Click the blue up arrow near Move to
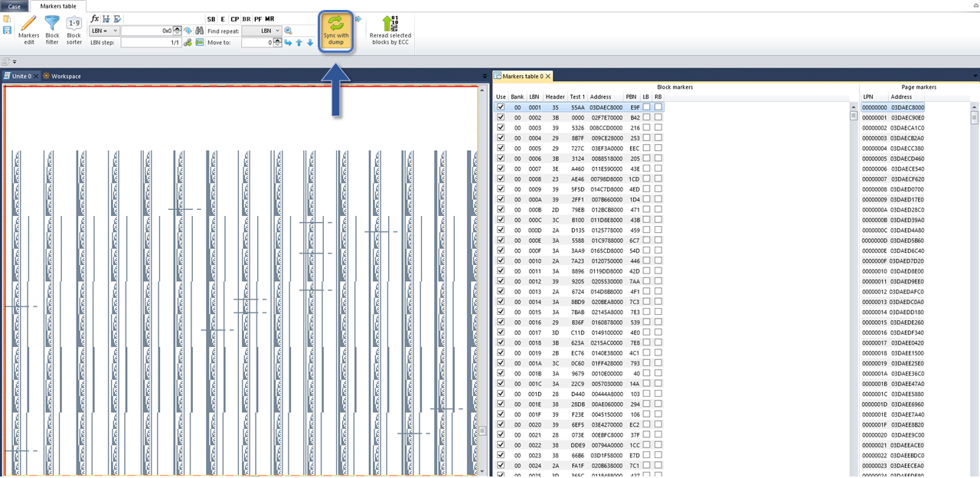Viewport: 980px width, 478px height. pyautogui.click(x=299, y=43)
